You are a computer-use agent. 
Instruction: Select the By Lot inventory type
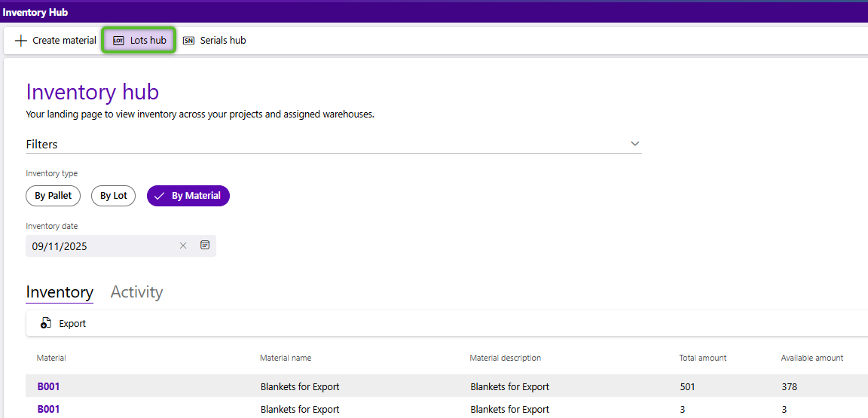113,196
